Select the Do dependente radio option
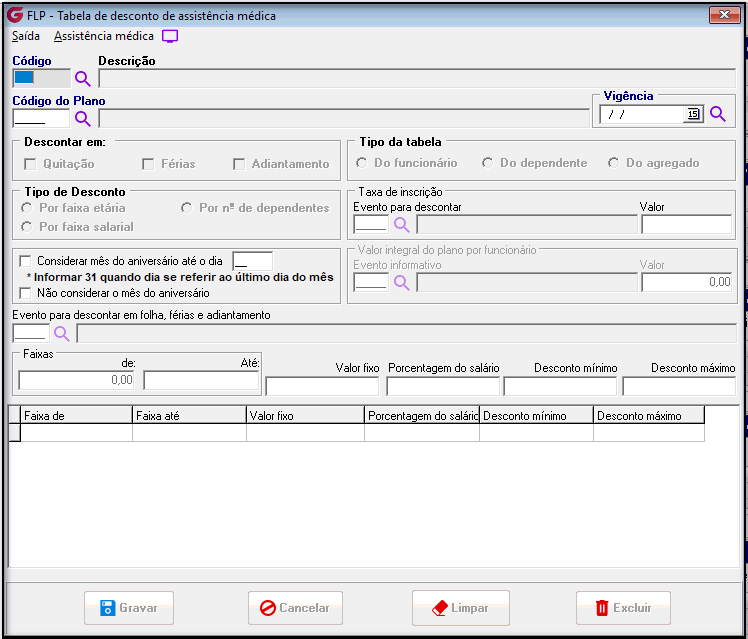 pyautogui.click(x=488, y=163)
